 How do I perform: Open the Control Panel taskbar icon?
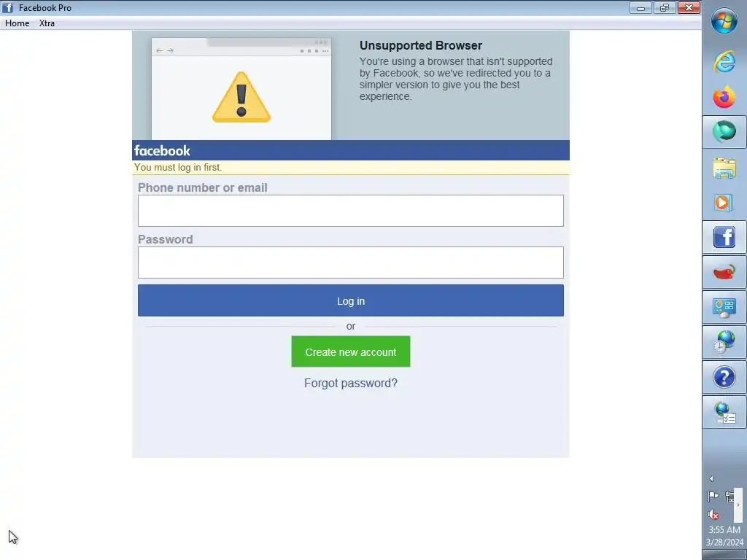point(724,308)
